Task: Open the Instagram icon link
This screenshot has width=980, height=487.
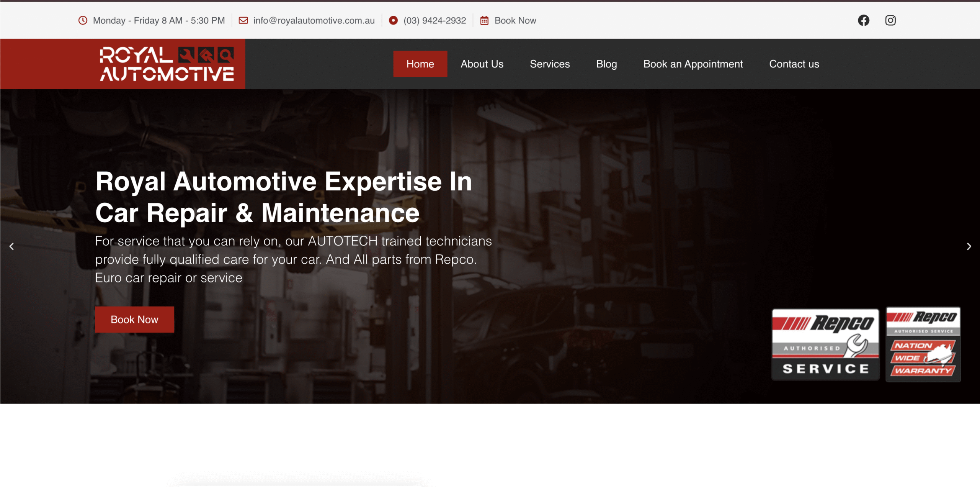Action: 890,20
